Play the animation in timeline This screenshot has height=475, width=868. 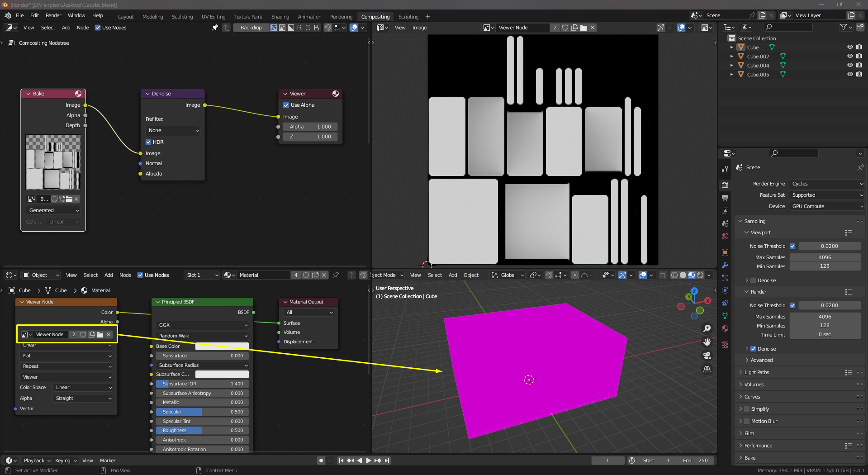(x=368, y=461)
